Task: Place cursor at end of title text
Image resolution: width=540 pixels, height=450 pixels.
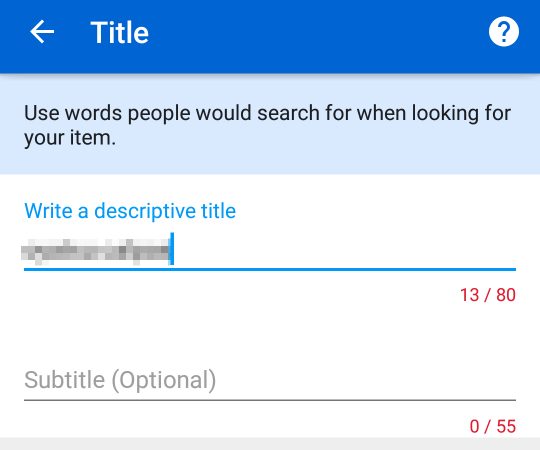Action: 172,249
